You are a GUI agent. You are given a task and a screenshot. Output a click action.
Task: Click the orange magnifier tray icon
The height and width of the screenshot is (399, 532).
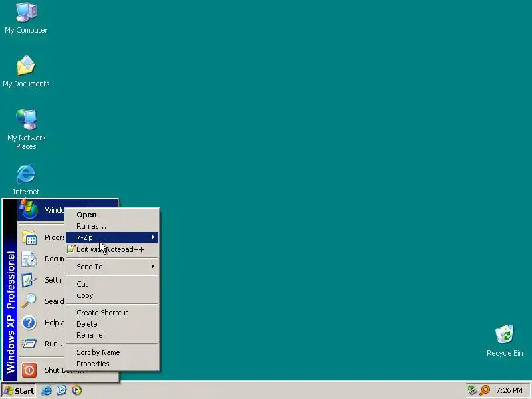(x=485, y=390)
